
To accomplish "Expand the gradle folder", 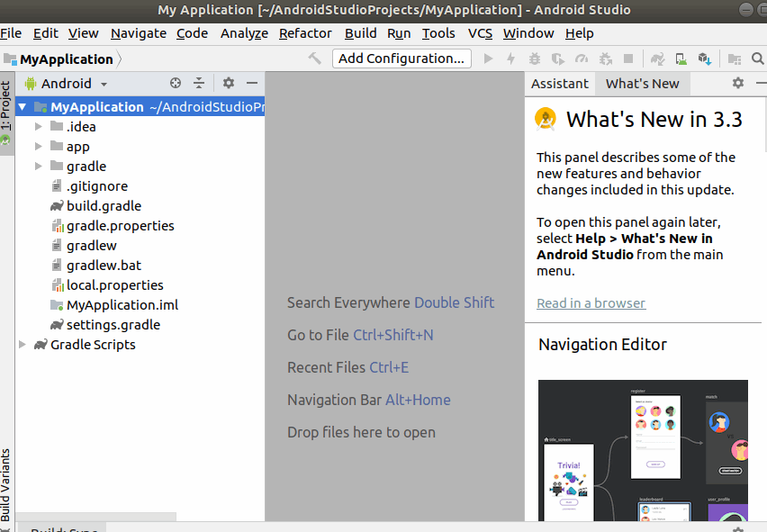I will [x=38, y=167].
